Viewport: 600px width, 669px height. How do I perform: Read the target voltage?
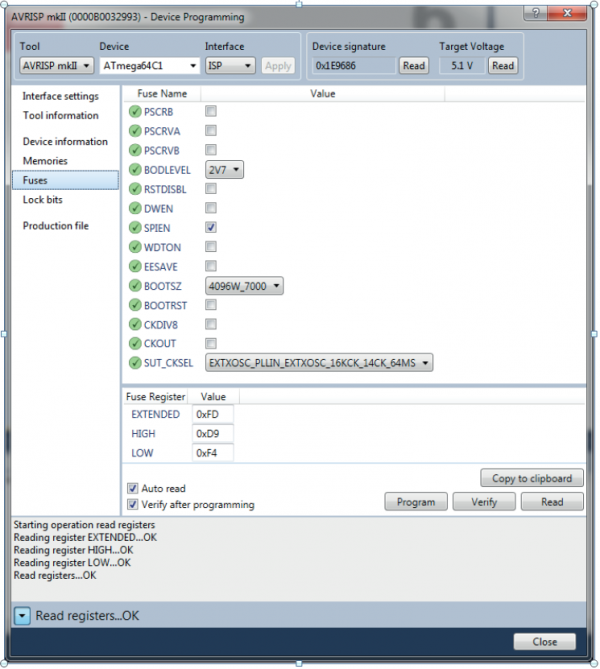click(503, 66)
